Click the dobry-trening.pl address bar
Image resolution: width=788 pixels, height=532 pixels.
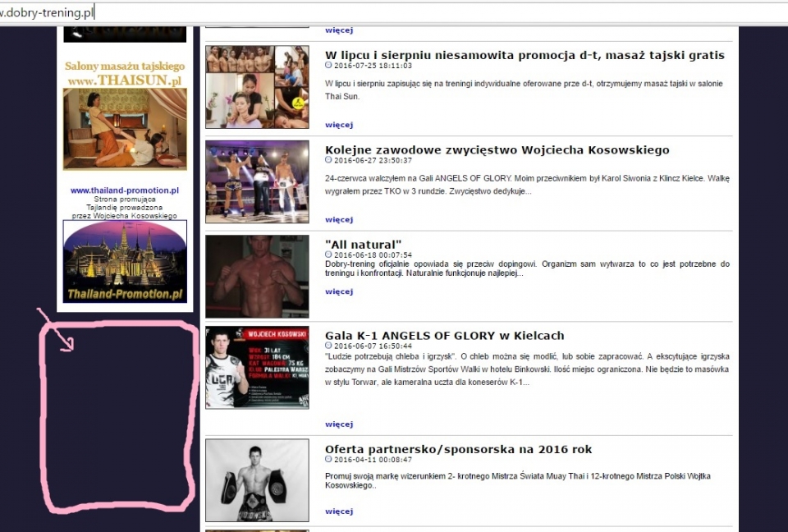[x=328, y=12]
